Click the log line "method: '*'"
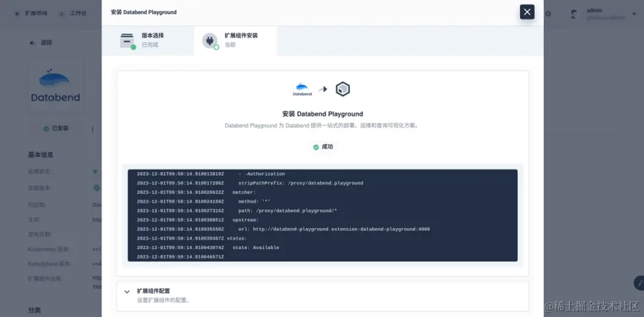 [x=203, y=201]
